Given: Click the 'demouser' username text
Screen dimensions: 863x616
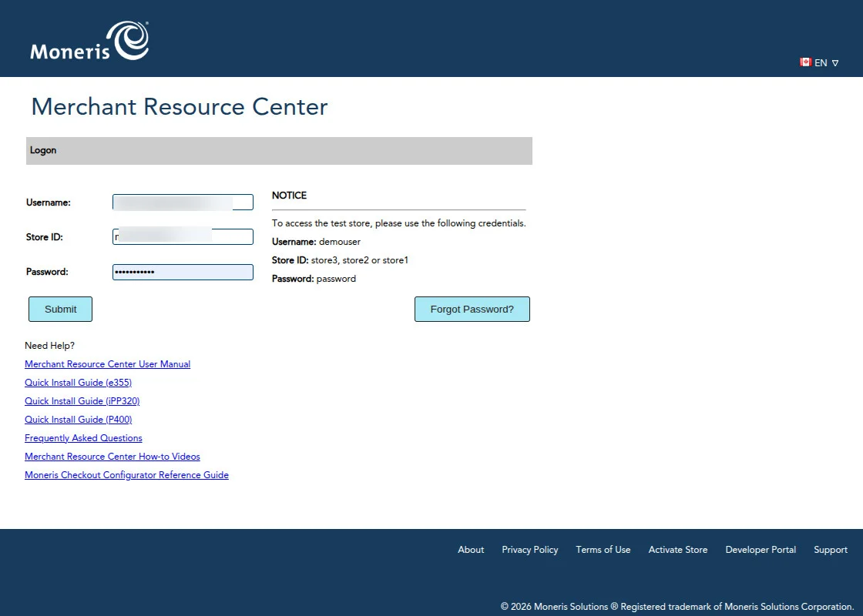Looking at the screenshot, I should (x=340, y=242).
